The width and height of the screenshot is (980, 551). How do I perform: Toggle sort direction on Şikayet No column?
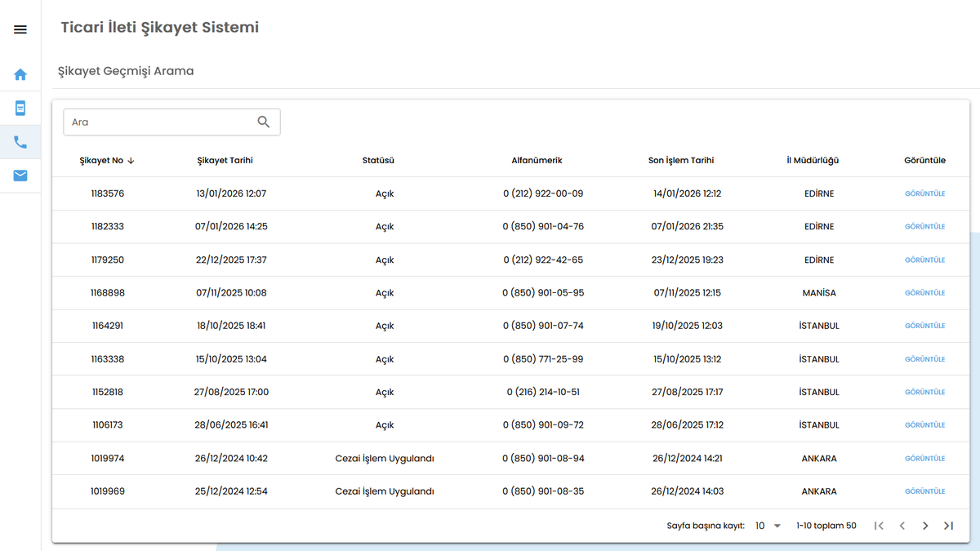[107, 160]
